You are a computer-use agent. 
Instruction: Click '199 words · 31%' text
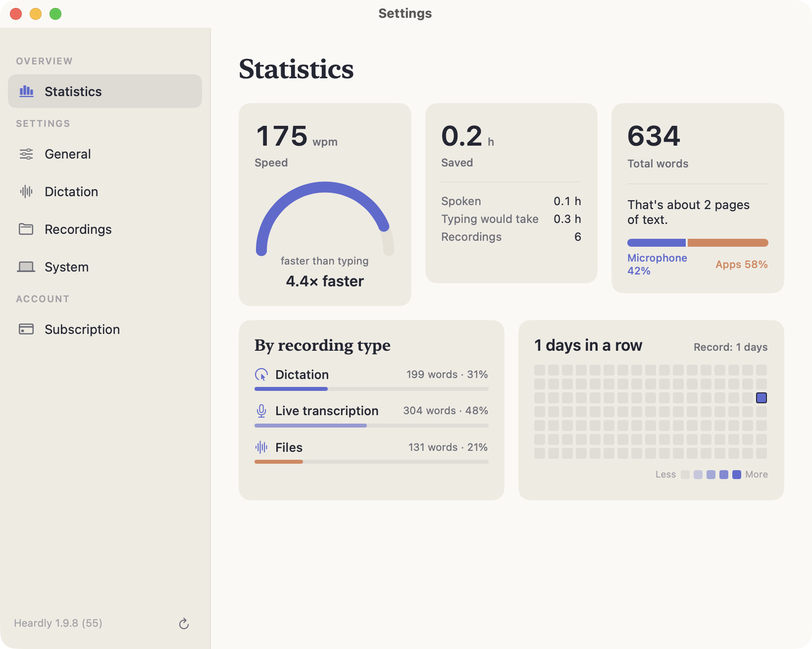(x=447, y=375)
